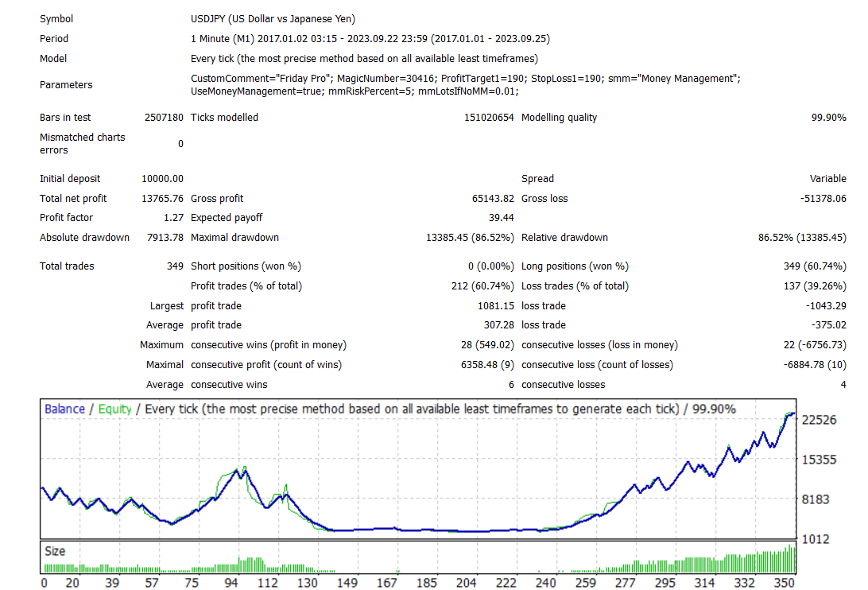Click average loss trade value -375.02
Screen dimensions: 868x590
pyautogui.click(x=829, y=325)
